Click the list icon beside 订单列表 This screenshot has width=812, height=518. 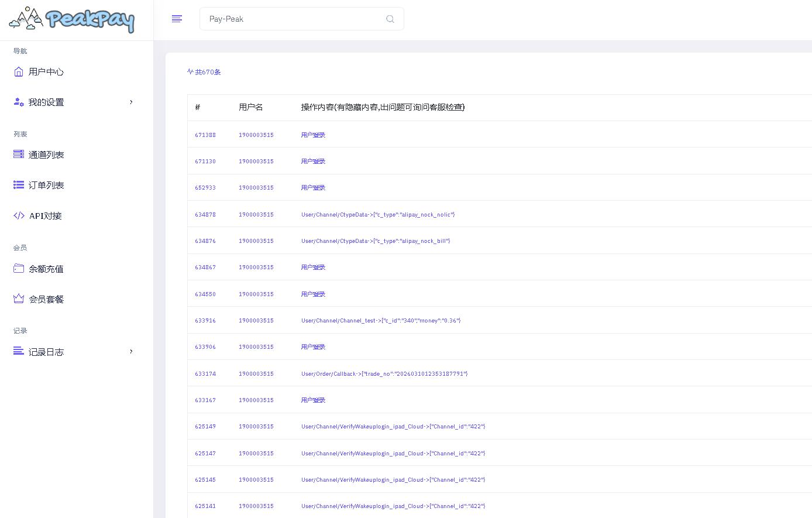(19, 185)
